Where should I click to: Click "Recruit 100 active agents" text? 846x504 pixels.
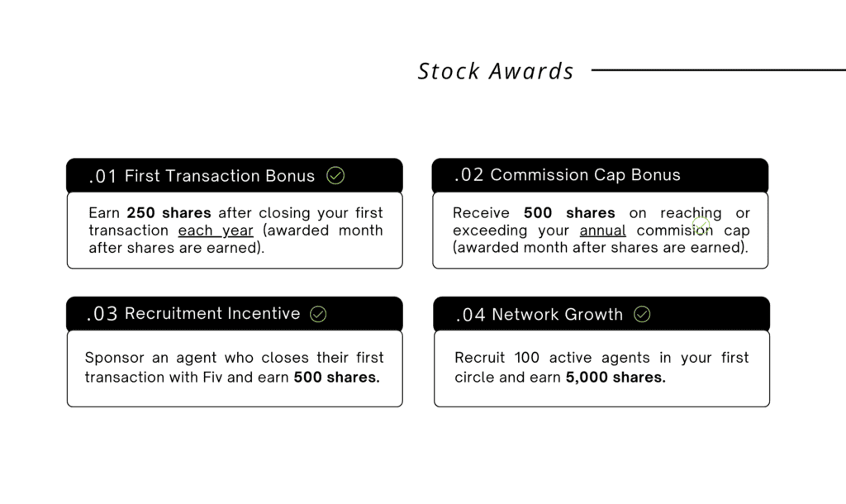click(537, 358)
